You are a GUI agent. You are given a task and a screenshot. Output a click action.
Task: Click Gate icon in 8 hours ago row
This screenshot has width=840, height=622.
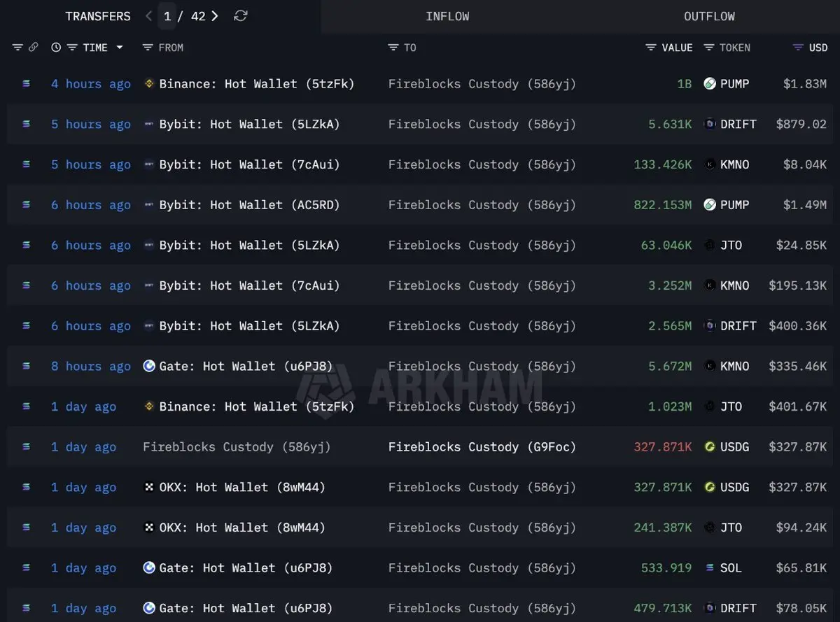(x=148, y=367)
